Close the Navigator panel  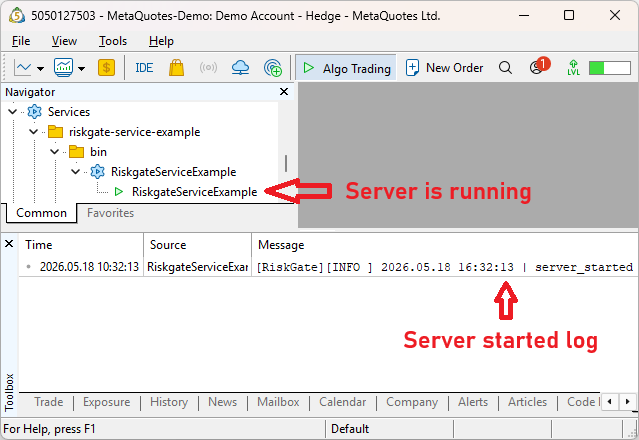click(284, 92)
